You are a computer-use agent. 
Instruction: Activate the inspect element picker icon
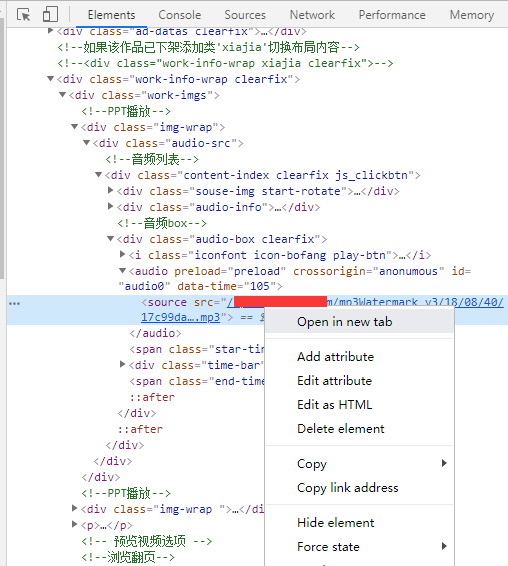tap(24, 15)
